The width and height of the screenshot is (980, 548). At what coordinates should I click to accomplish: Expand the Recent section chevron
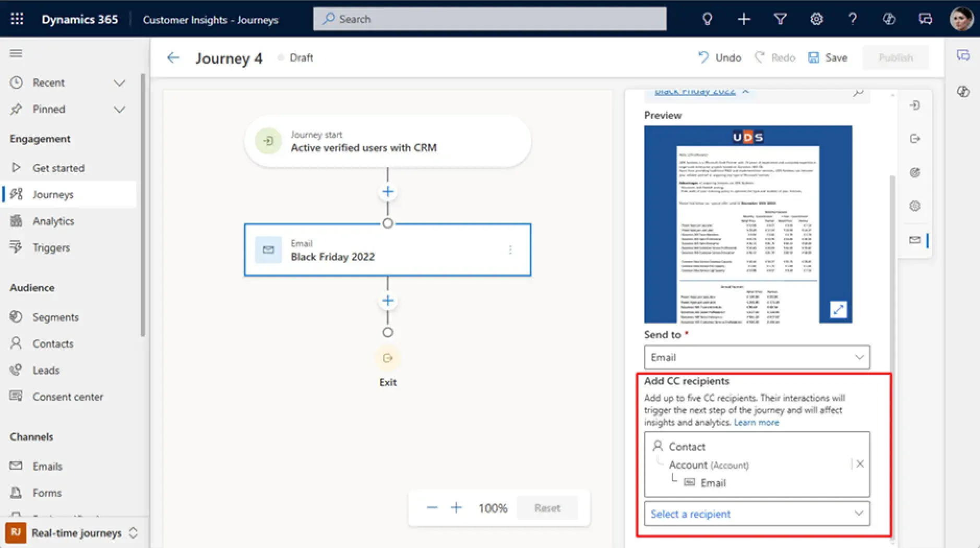click(x=119, y=83)
